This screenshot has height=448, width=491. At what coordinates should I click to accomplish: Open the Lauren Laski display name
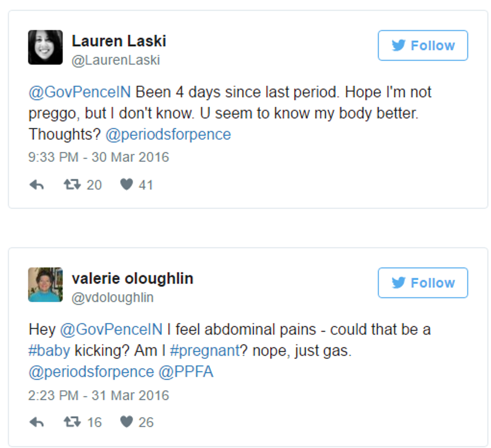[x=119, y=41]
